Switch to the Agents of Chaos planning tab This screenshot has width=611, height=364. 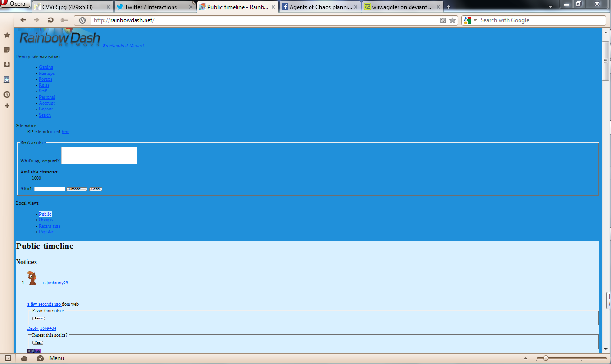pos(320,7)
